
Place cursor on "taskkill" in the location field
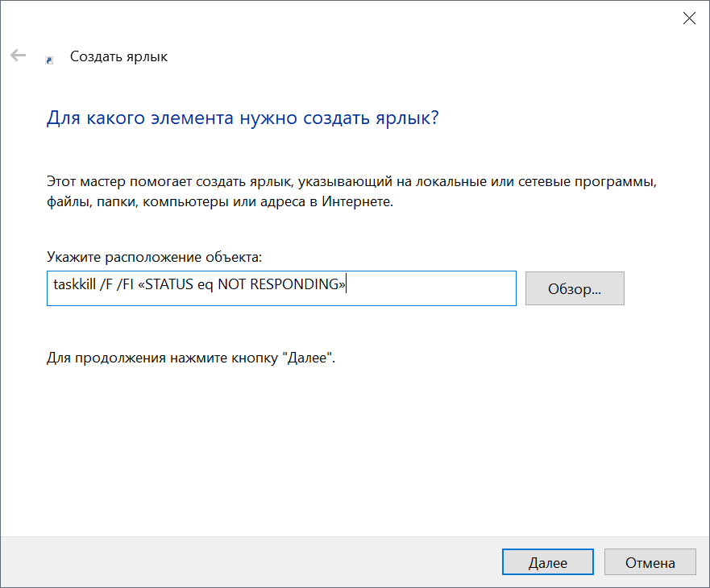click(x=73, y=286)
